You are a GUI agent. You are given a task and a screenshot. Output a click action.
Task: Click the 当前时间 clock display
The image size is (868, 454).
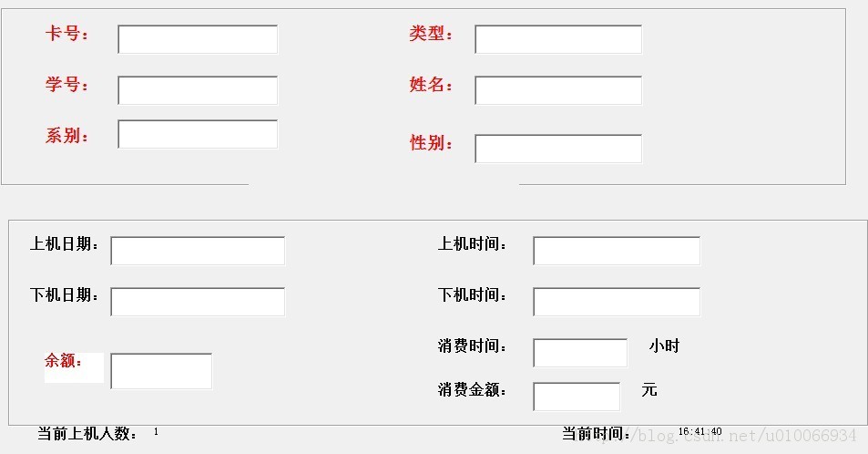pos(700,431)
